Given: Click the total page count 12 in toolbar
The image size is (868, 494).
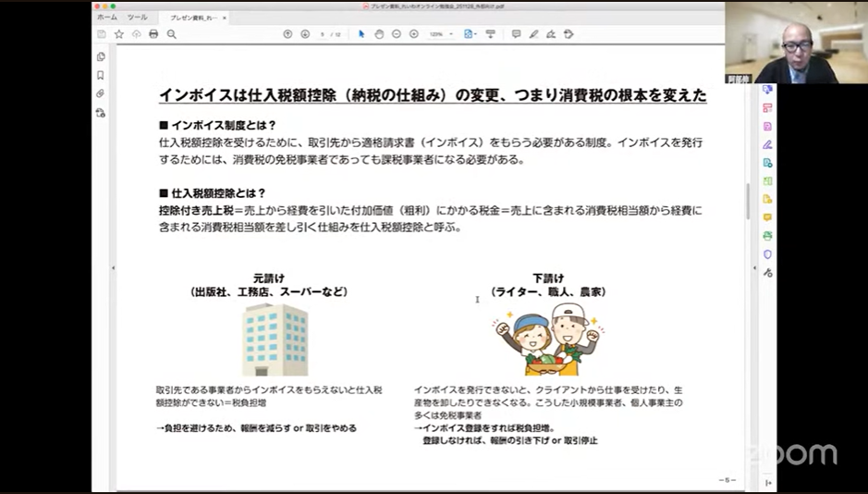Looking at the screenshot, I should pyautogui.click(x=337, y=34).
